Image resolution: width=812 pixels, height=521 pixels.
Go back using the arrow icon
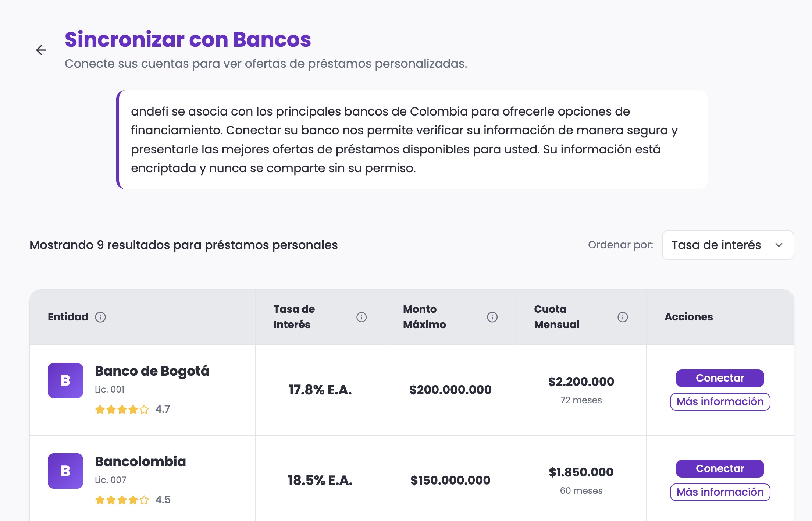(41, 50)
